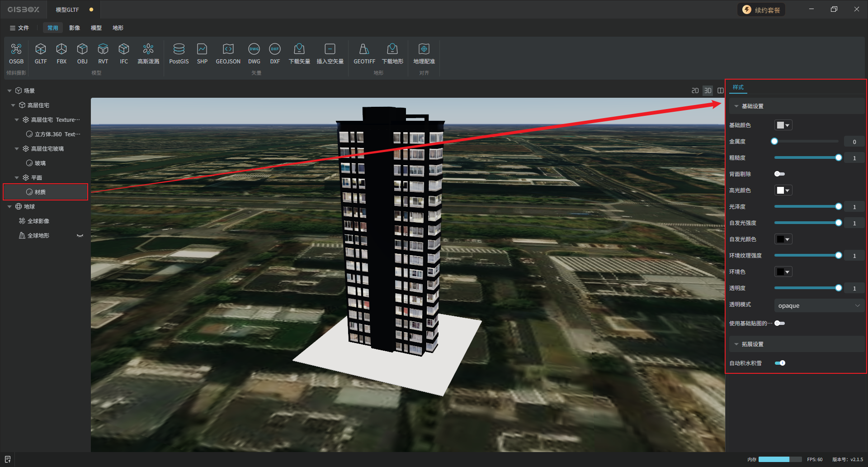Open the 文件 menu
The image size is (868, 467).
pos(19,28)
